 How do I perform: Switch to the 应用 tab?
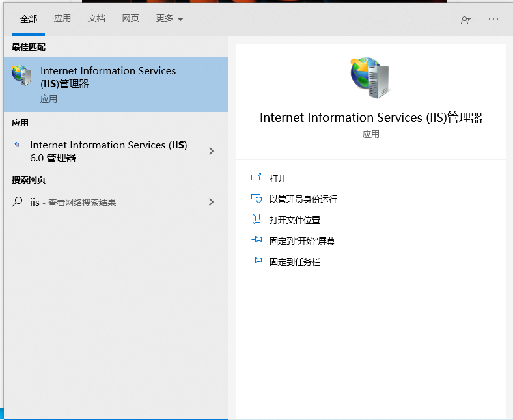click(62, 18)
